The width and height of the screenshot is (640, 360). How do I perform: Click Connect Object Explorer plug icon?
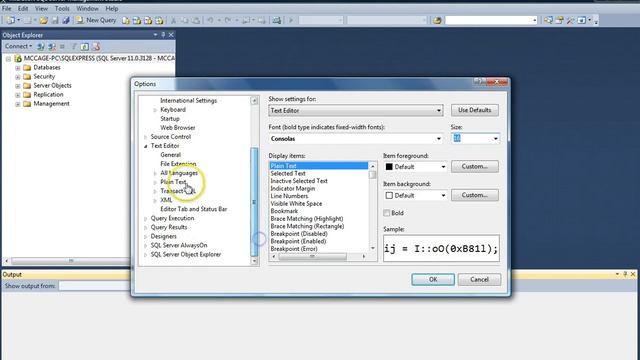click(40, 47)
